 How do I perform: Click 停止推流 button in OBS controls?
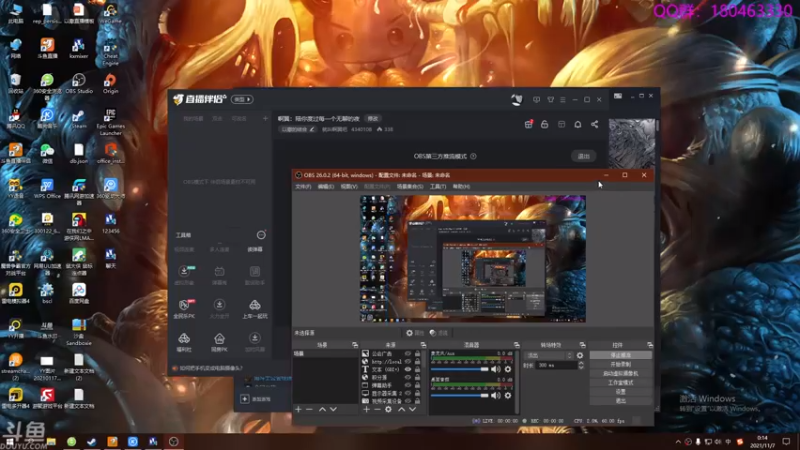[620, 355]
